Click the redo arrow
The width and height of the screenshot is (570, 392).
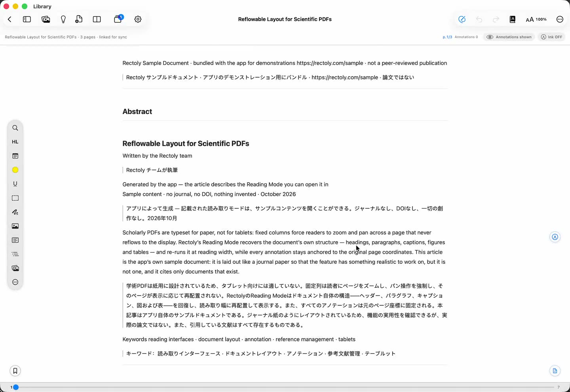coord(496,19)
